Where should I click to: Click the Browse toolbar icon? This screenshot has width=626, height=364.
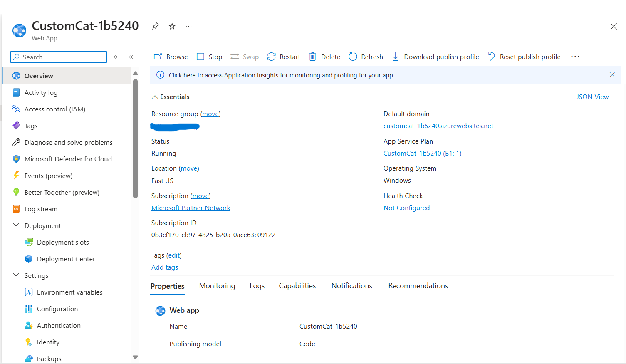158,57
